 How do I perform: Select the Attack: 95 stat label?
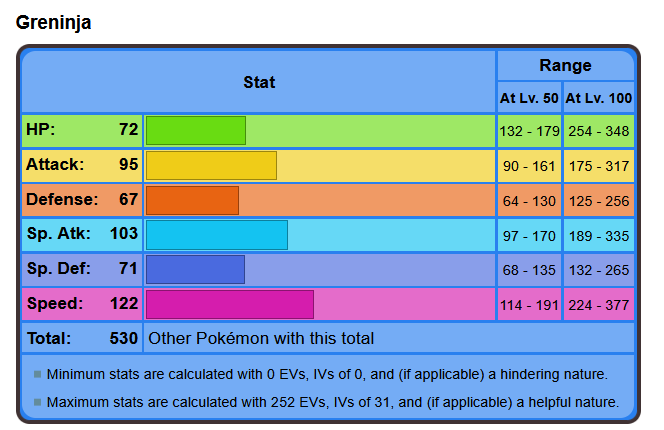pyautogui.click(x=82, y=165)
